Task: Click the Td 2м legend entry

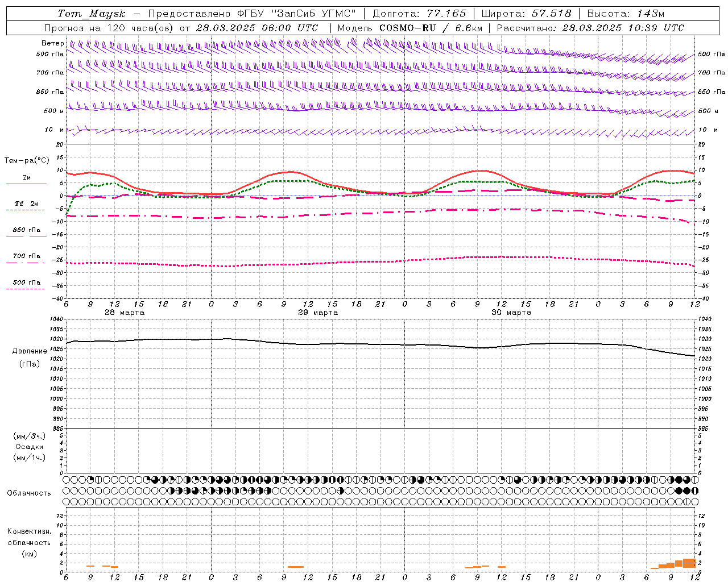Action: (x=27, y=203)
